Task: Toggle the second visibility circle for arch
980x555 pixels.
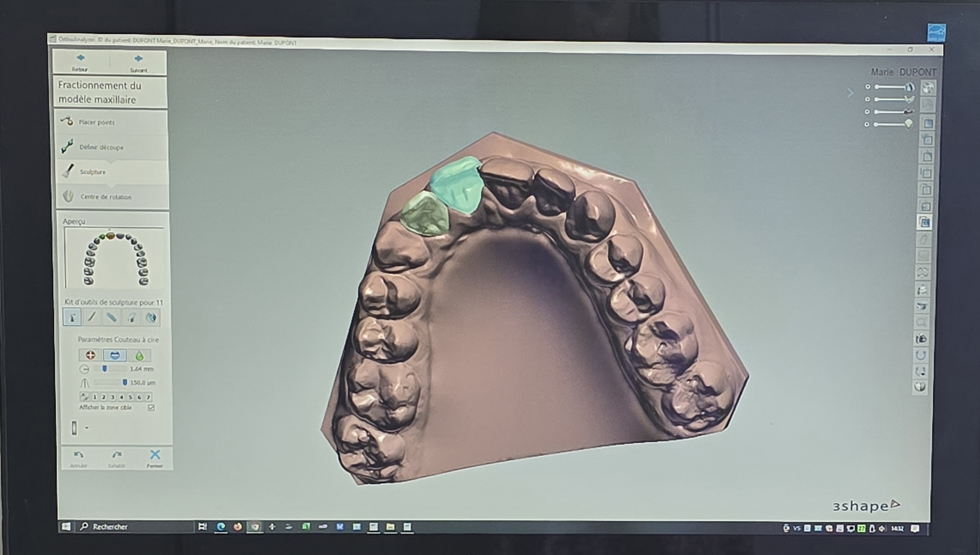Action: [x=867, y=99]
